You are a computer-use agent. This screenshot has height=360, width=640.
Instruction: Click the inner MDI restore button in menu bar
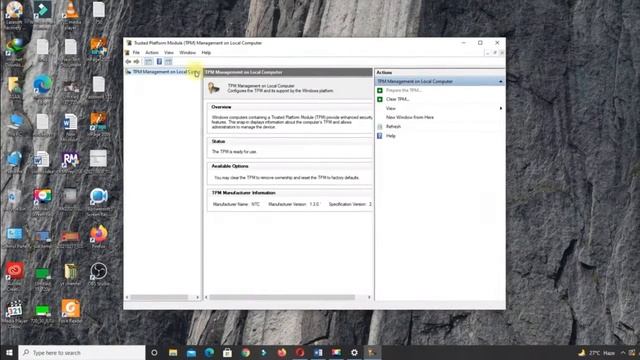point(495,53)
